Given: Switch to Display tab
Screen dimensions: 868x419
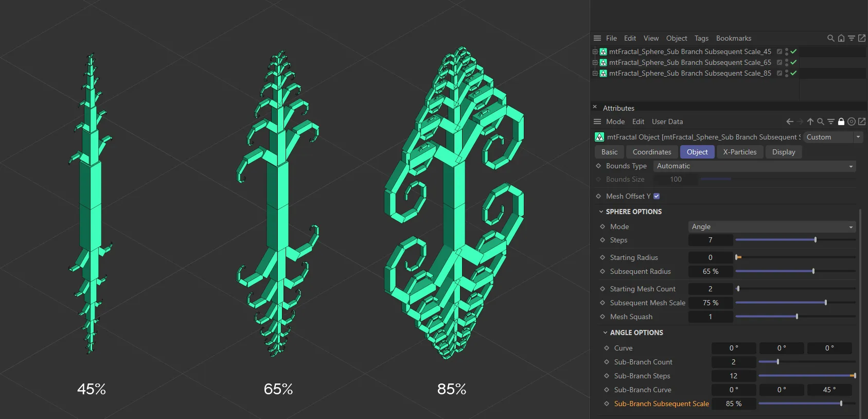Looking at the screenshot, I should pyautogui.click(x=784, y=152).
